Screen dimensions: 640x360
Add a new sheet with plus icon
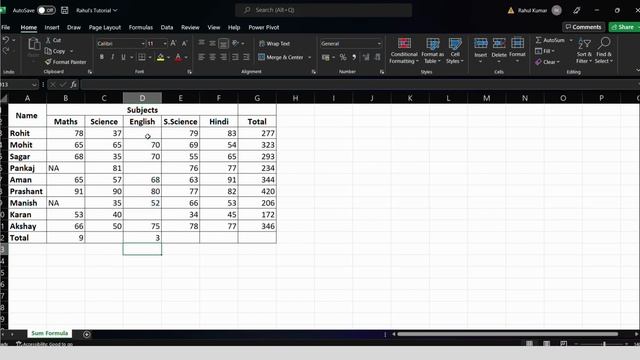click(87, 334)
